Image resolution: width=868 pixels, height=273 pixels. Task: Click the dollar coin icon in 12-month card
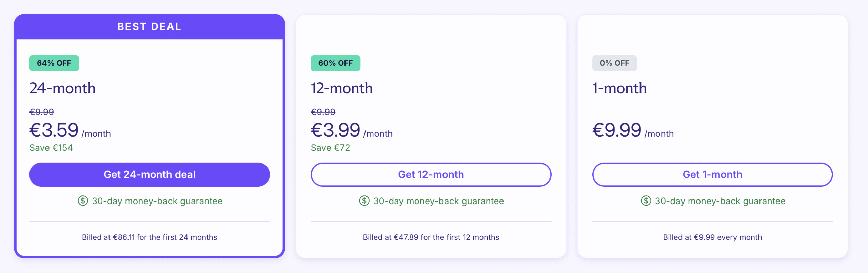point(364,201)
